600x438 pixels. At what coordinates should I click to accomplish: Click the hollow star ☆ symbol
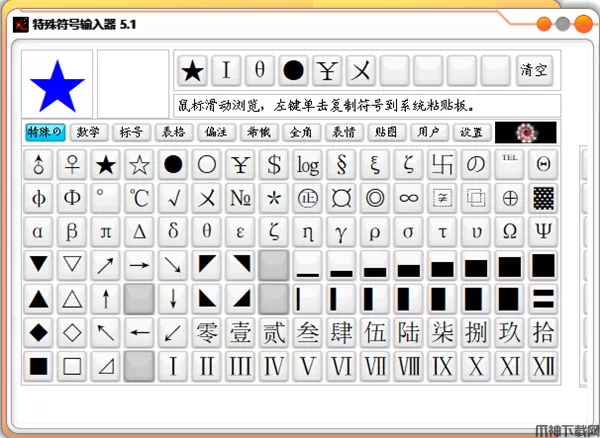tap(139, 164)
